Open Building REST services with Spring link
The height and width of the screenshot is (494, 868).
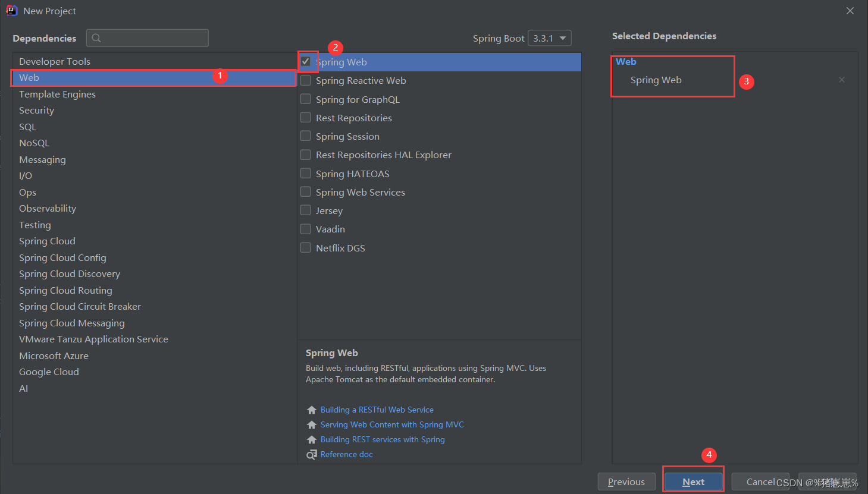[x=383, y=440]
